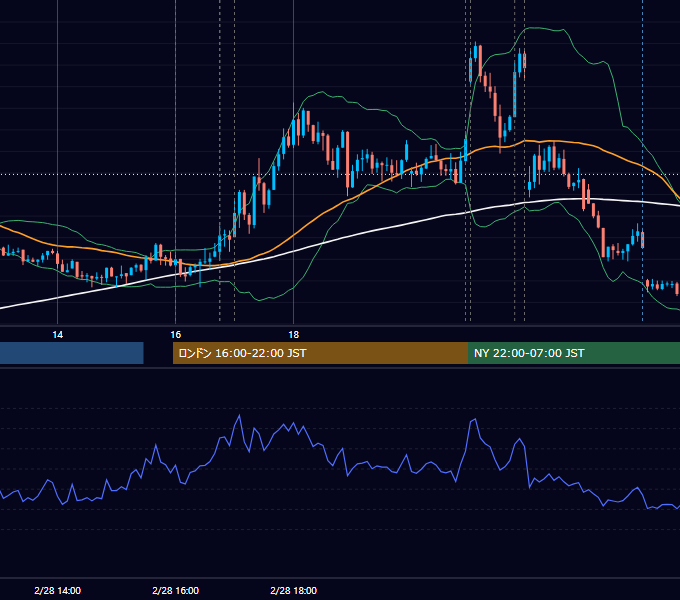
Task: Click the unlabeled blue session bar
Action: pyautogui.click(x=72, y=353)
